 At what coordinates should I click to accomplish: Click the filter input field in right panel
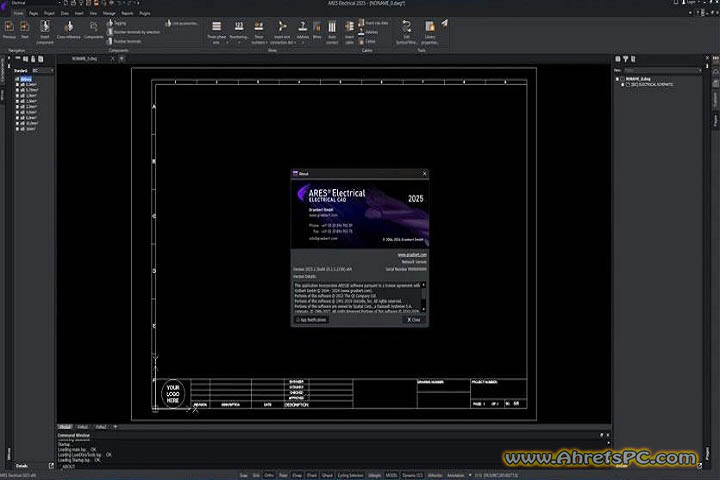pyautogui.click(x=661, y=71)
